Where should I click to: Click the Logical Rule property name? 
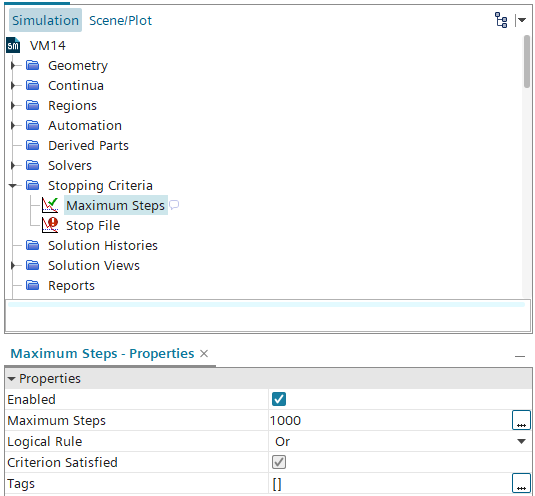[45, 441]
